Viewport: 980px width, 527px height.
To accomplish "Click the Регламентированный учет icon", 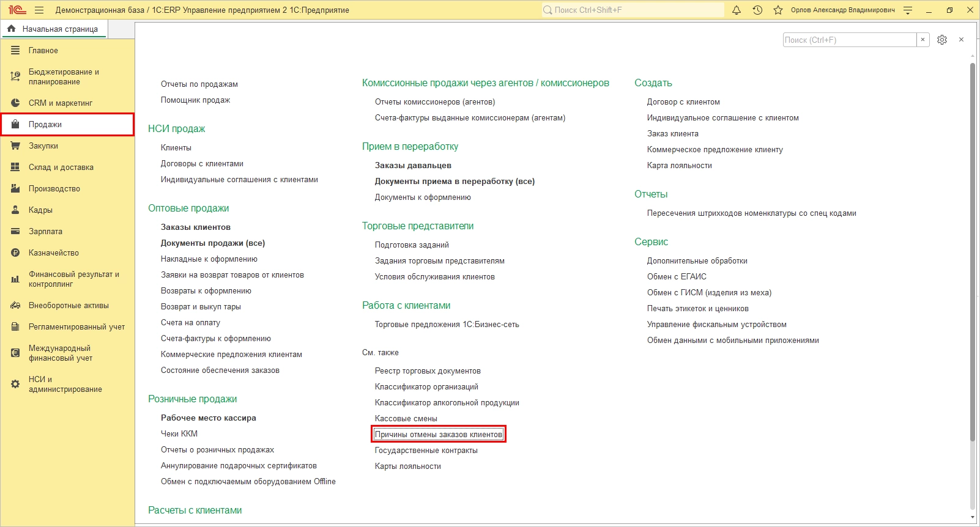I will point(15,326).
